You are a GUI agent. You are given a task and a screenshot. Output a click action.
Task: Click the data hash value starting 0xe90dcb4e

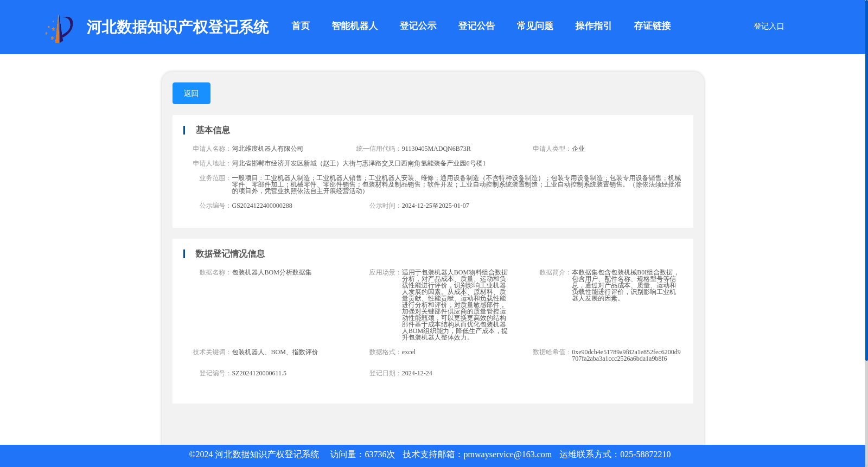click(626, 355)
